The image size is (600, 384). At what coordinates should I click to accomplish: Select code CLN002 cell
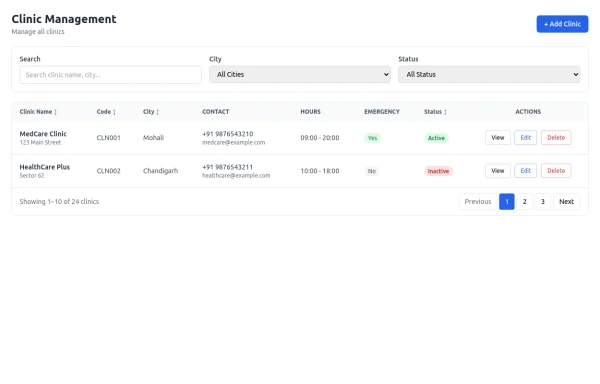tap(108, 171)
